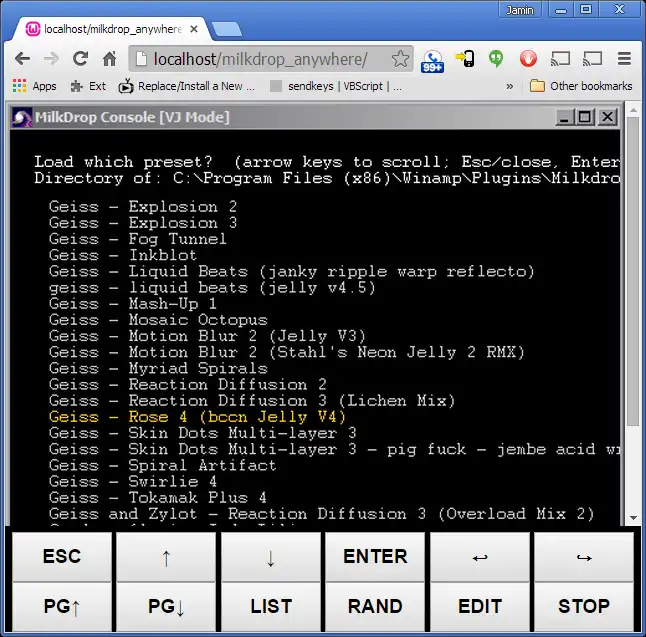Click page scrollbar down arrow

tap(633, 518)
